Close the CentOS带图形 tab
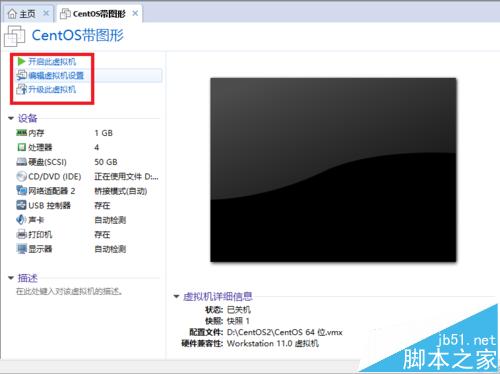Image resolution: width=500 pixels, height=374 pixels. (x=135, y=13)
